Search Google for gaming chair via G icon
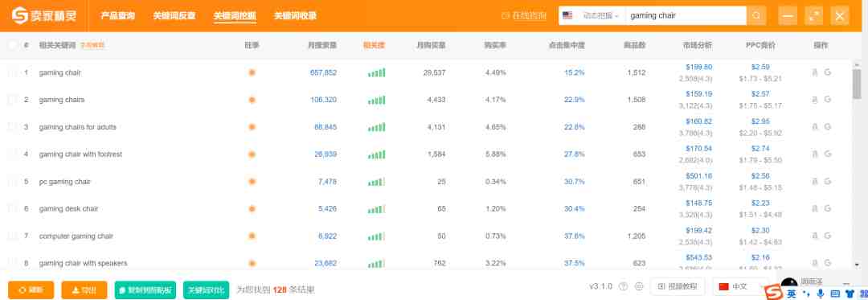868x300 pixels. (828, 72)
